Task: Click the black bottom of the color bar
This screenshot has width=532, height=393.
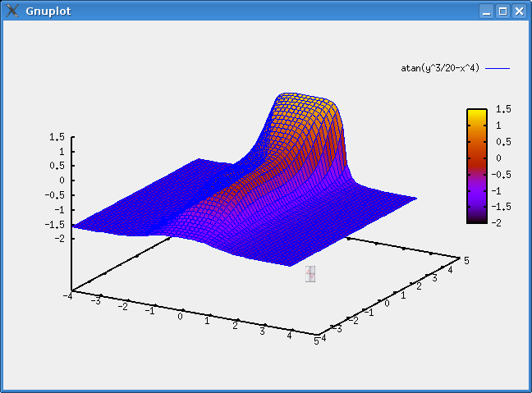Action: point(476,218)
